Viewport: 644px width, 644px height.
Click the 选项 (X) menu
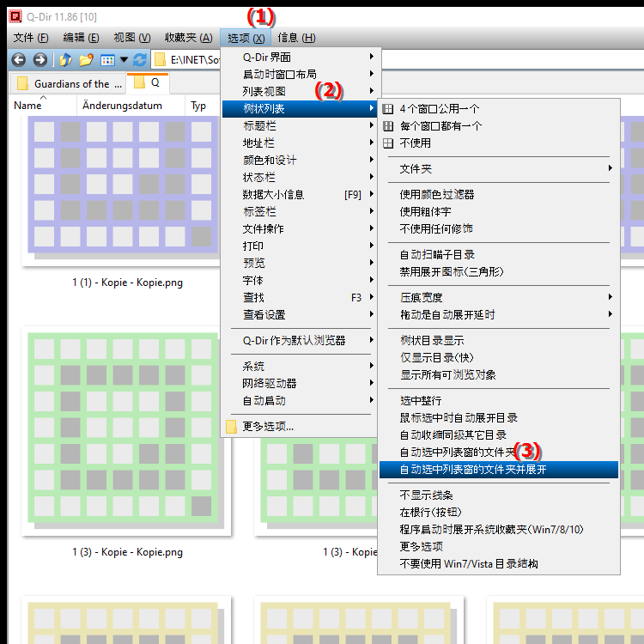click(x=246, y=38)
